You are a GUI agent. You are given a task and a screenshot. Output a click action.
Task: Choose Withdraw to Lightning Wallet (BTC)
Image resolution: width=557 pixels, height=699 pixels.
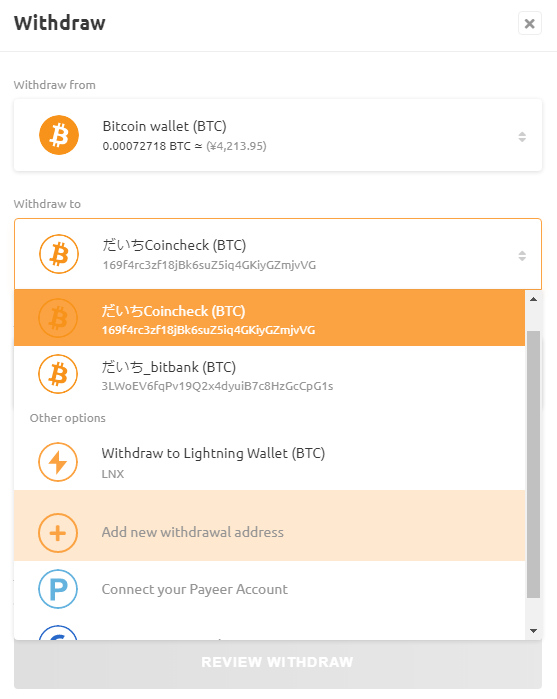[x=269, y=462]
